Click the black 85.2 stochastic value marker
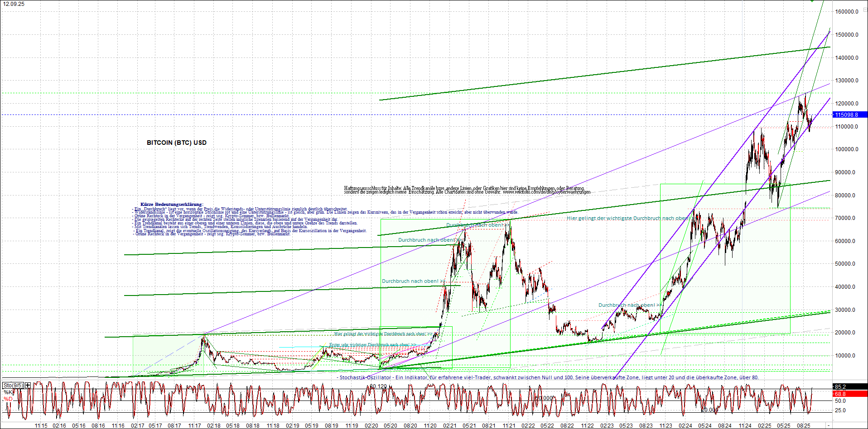This screenshot has width=868, height=429. [x=840, y=386]
